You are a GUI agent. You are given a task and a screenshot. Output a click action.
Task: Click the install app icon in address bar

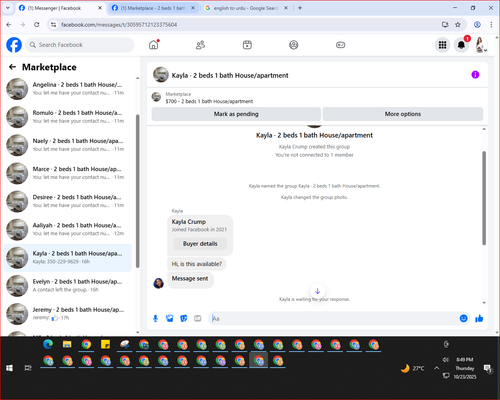click(x=445, y=24)
